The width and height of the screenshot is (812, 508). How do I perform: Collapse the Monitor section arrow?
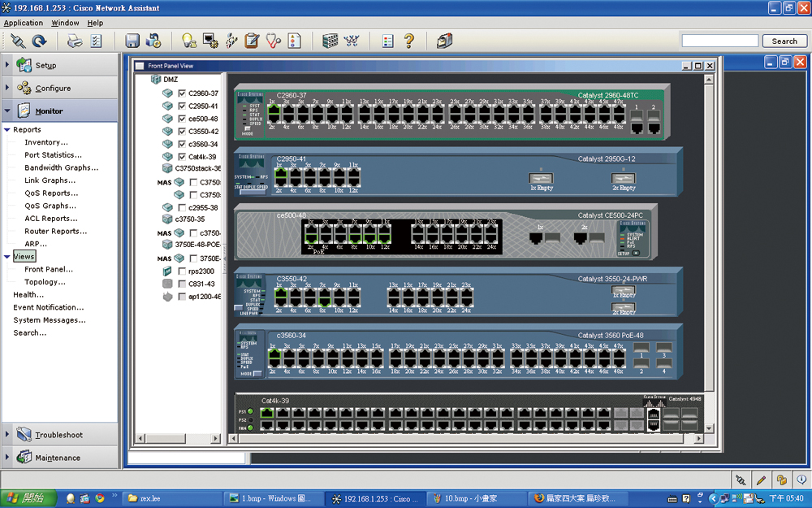[7, 111]
